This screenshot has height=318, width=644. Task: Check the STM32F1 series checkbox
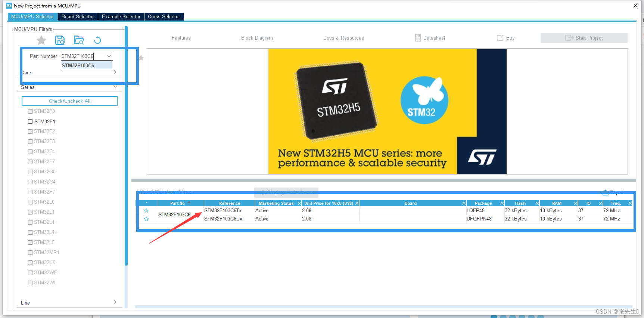[30, 121]
